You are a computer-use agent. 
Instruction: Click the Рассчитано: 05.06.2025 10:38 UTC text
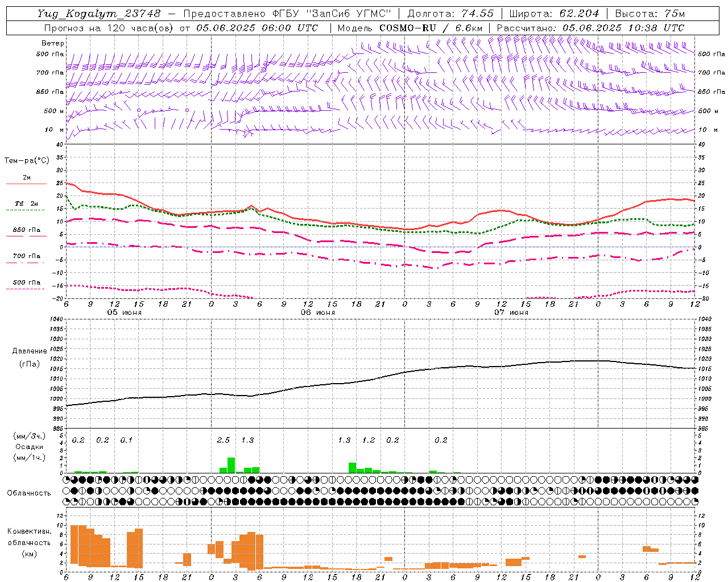tap(590, 28)
